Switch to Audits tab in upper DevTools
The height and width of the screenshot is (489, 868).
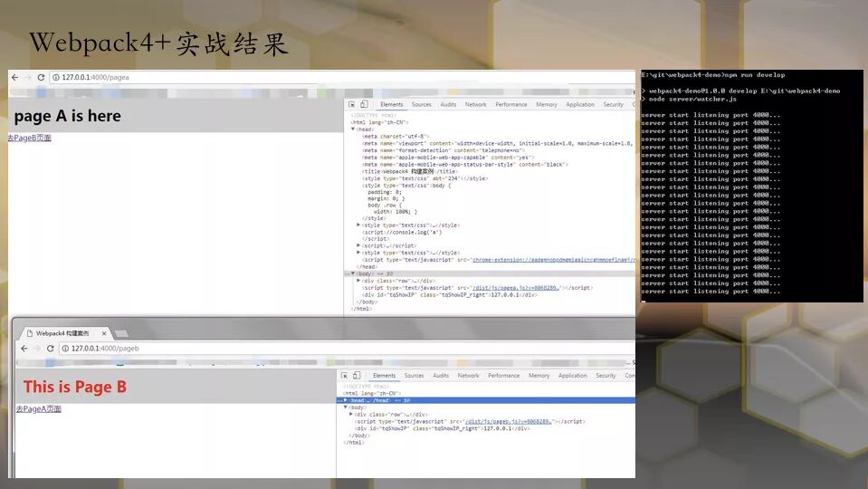[448, 104]
